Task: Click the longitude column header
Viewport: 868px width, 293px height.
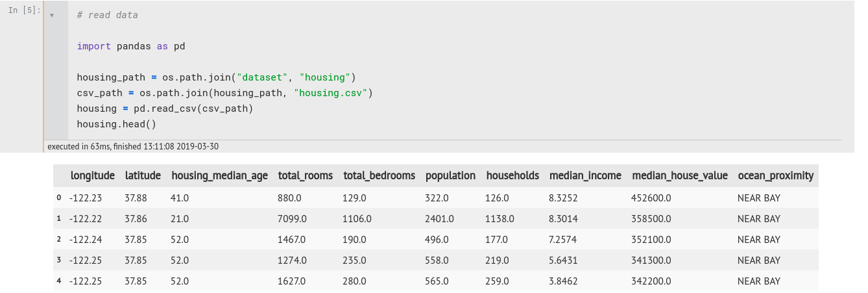Action: (x=93, y=175)
